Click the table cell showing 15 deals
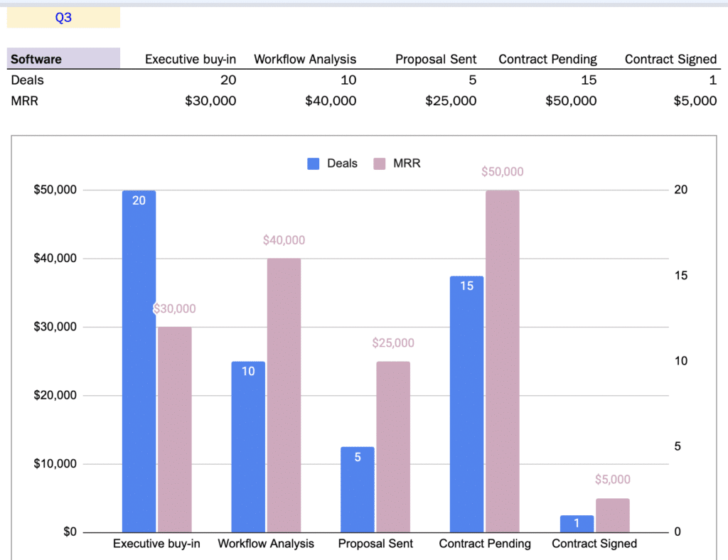Viewport: 728px width, 560px height. [589, 80]
